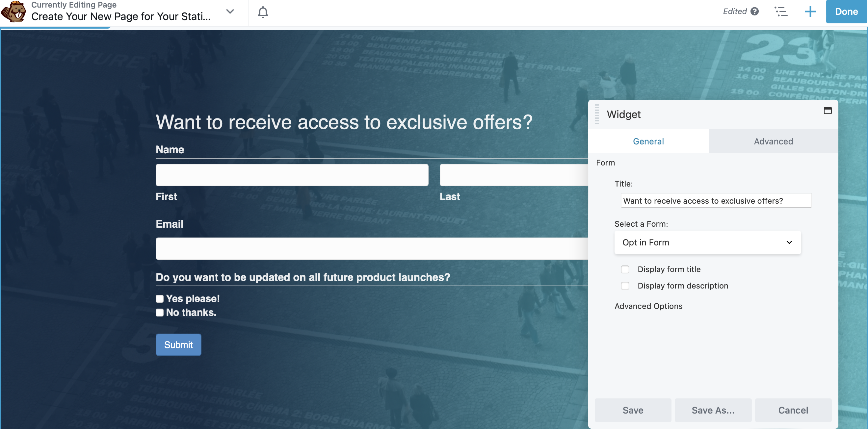Click the Save As button in Widget
The height and width of the screenshot is (429, 868).
click(713, 410)
